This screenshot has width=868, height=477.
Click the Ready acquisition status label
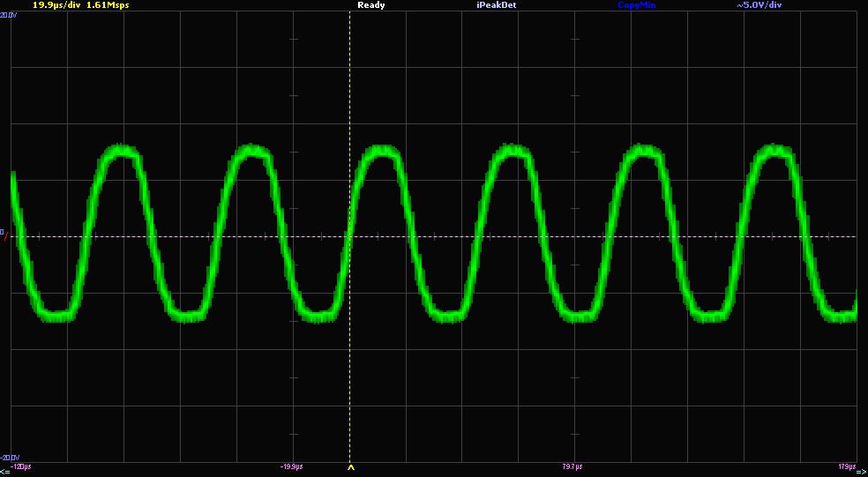pyautogui.click(x=370, y=5)
